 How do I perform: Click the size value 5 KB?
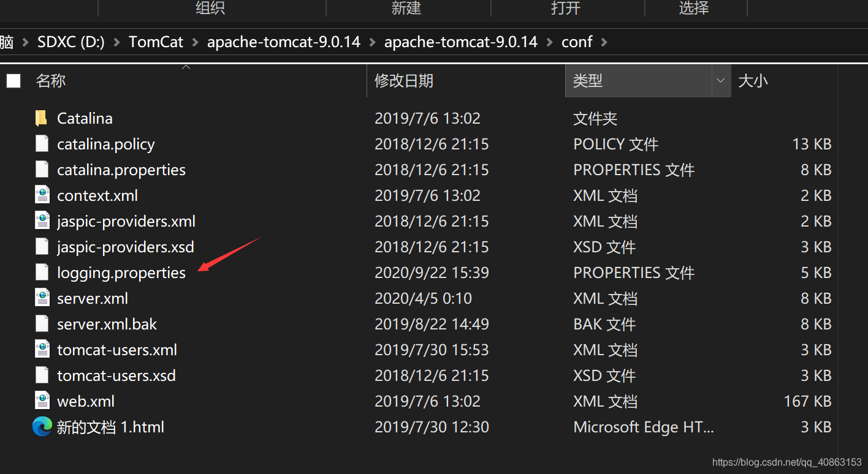click(816, 273)
